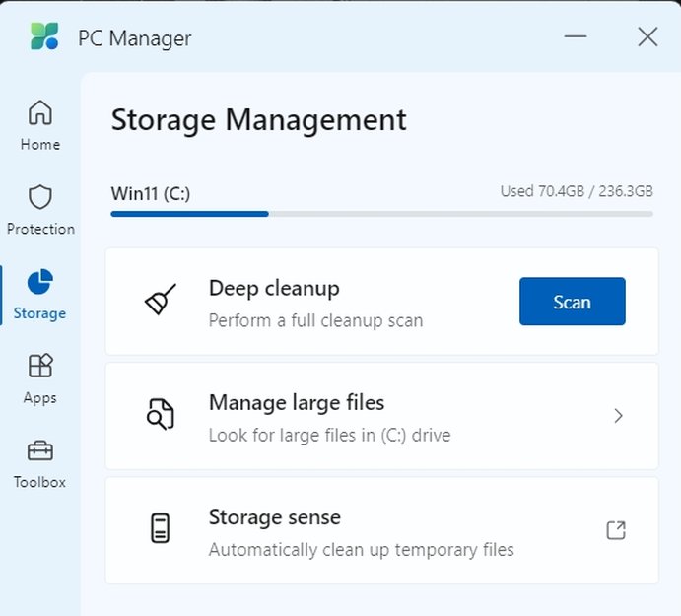
Task: Switch to the Toolbox tab
Action: pyautogui.click(x=40, y=464)
